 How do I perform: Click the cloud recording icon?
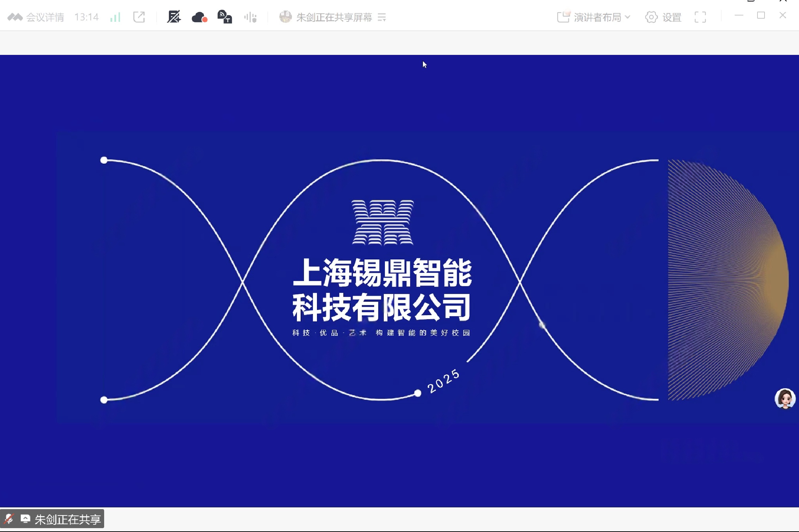click(x=199, y=17)
